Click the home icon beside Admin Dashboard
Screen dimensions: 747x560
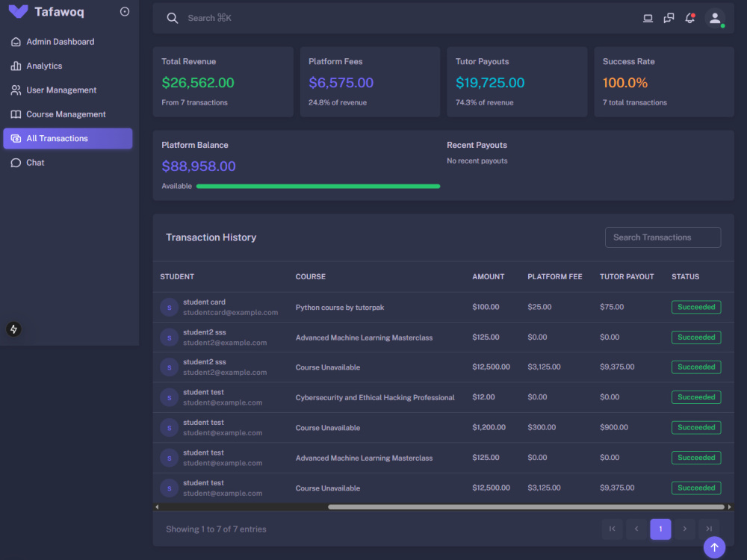(x=16, y=42)
